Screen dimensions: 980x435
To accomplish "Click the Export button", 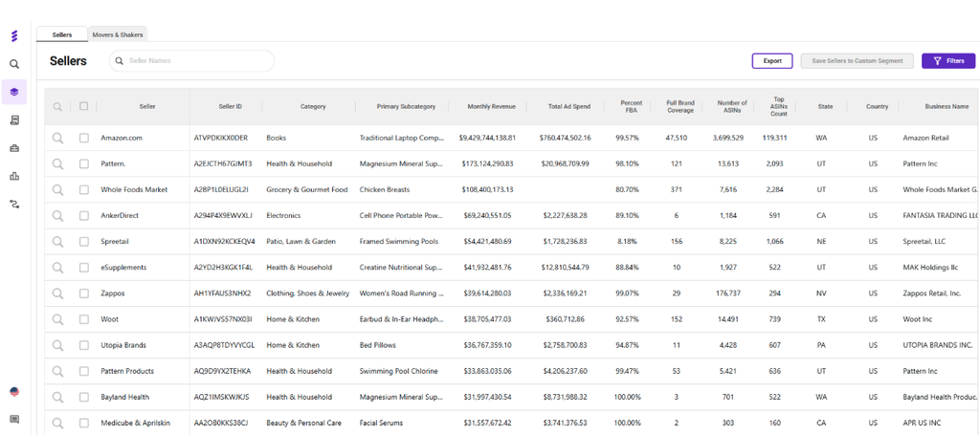I will tap(772, 61).
